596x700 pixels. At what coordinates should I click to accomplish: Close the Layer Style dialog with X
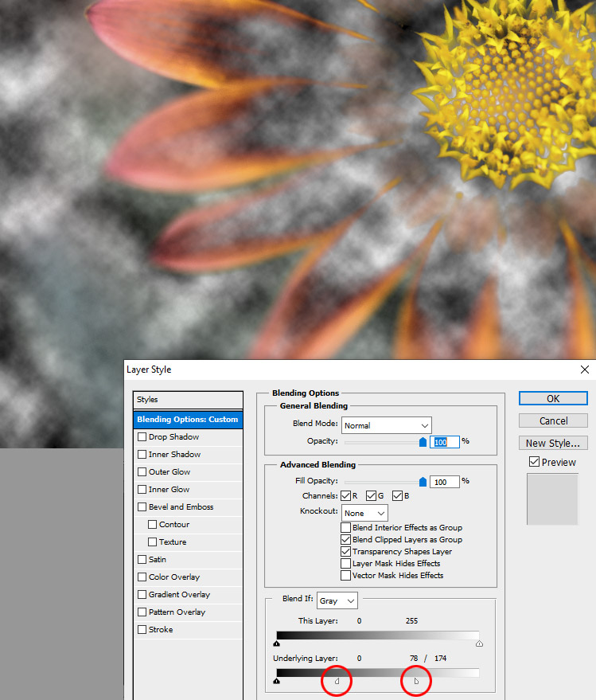[x=585, y=370]
